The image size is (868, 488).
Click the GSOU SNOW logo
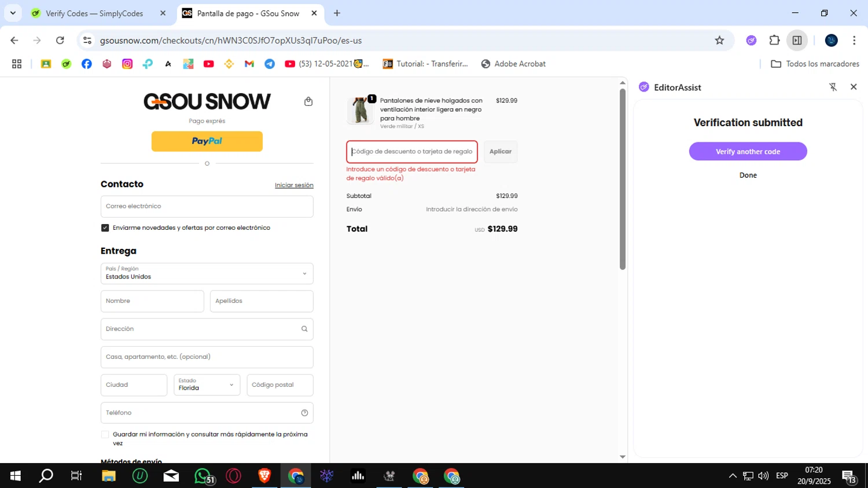[207, 101]
